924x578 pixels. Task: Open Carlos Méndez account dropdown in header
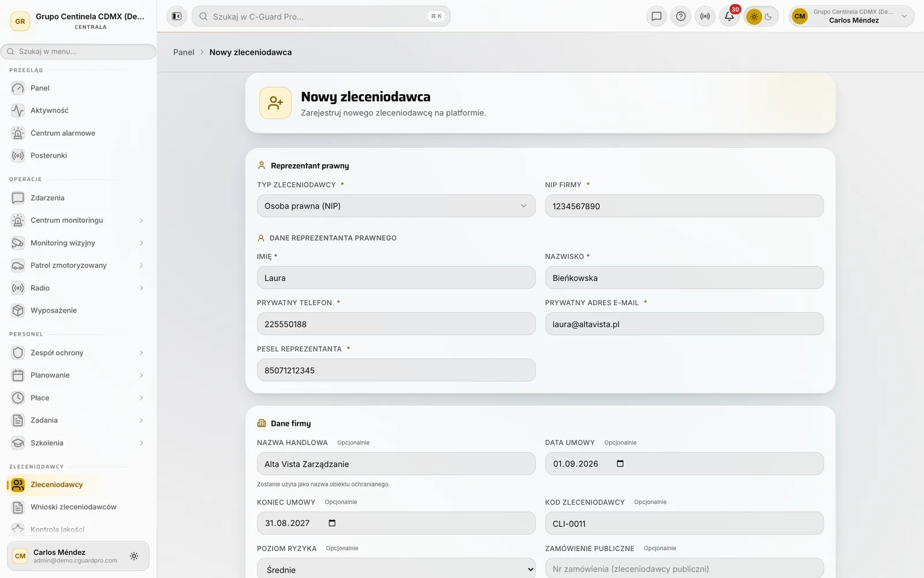(851, 16)
